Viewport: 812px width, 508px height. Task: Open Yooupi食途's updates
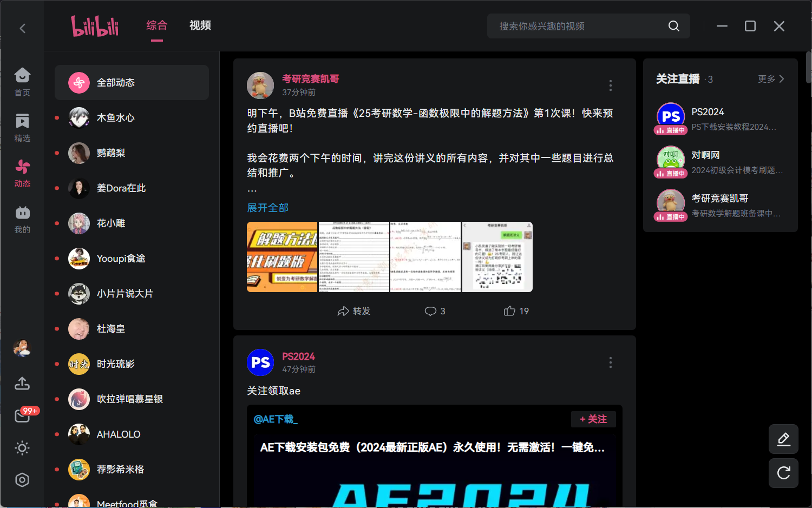(132, 258)
